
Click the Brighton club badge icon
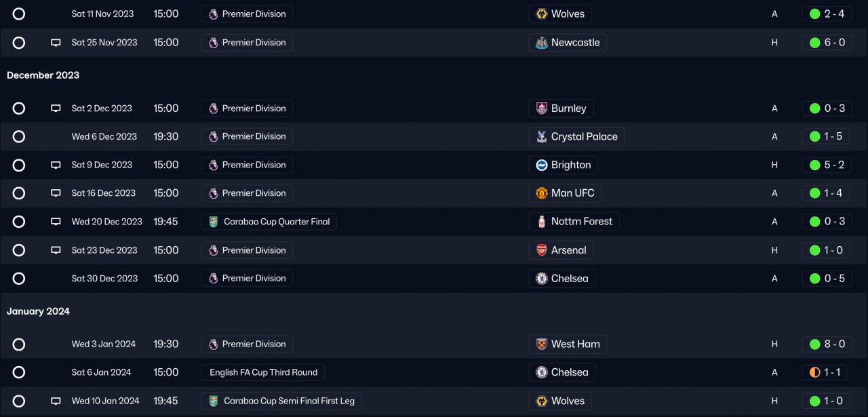tap(542, 165)
